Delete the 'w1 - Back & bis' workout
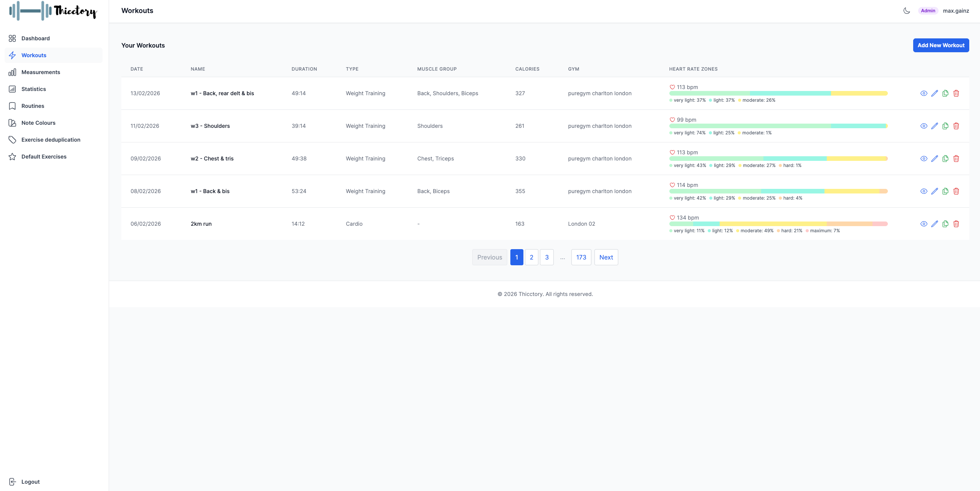 coord(956,191)
